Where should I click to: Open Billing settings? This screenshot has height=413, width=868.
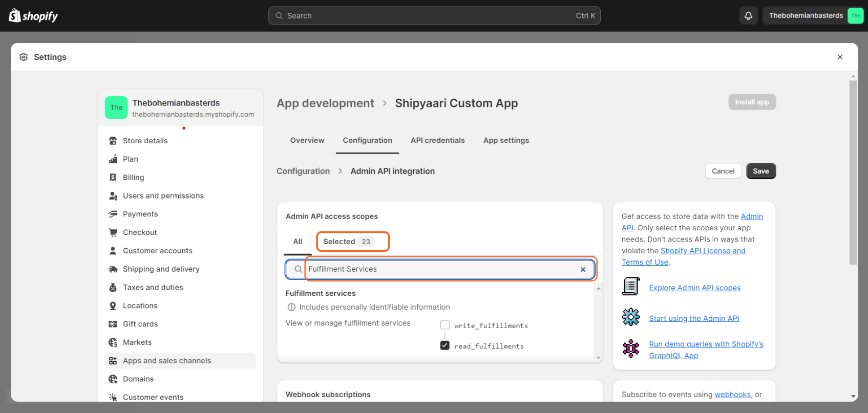(x=180, y=178)
